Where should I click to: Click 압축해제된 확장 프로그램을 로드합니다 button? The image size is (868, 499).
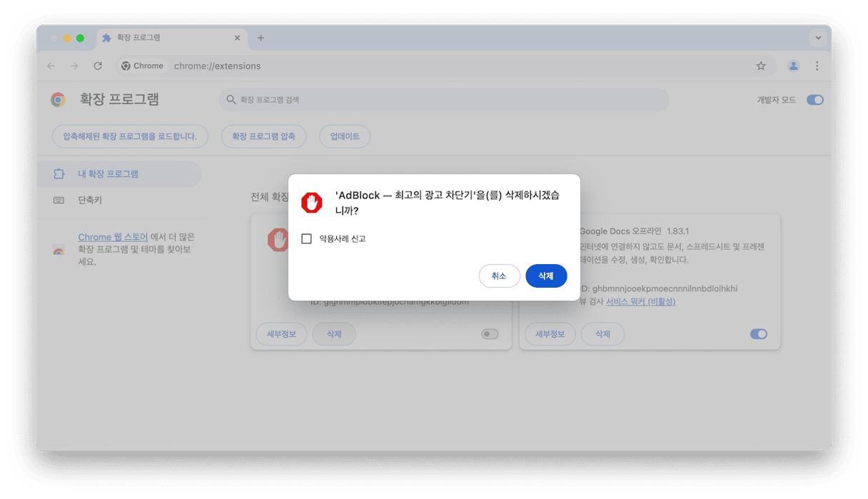click(x=130, y=136)
